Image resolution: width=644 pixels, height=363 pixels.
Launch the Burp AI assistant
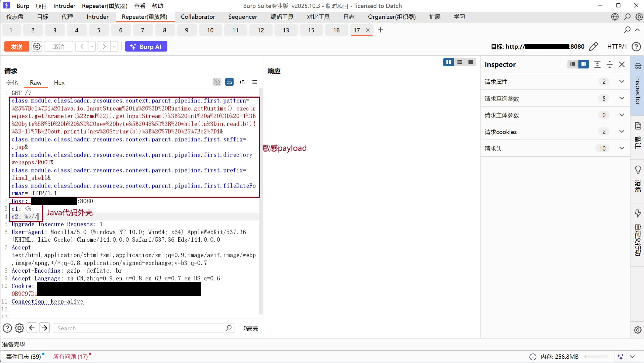click(146, 47)
